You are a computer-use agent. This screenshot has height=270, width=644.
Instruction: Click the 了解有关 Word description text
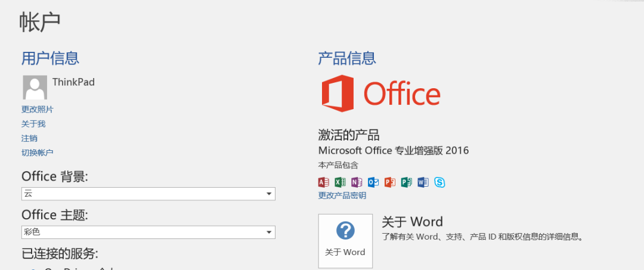tap(483, 237)
